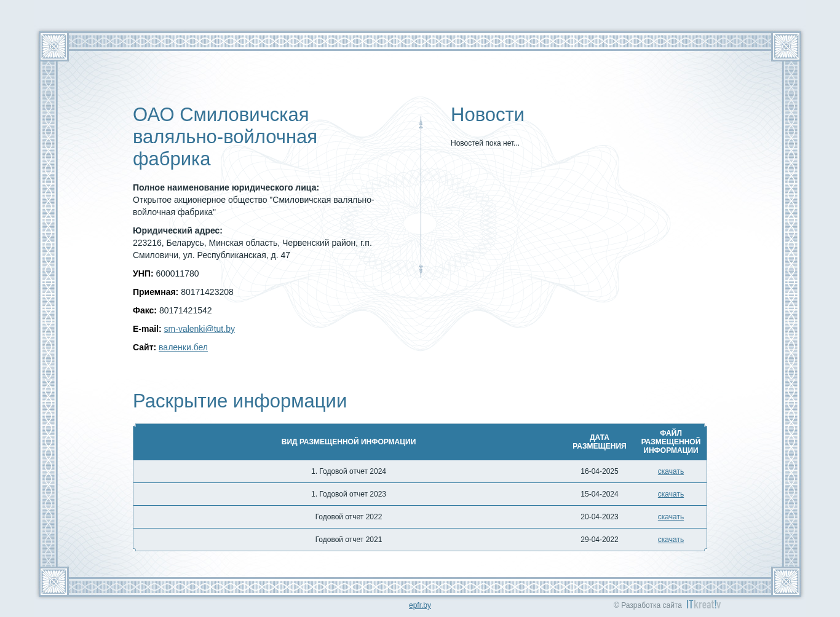Open the sm-valenki@tut.by email link

click(x=199, y=329)
